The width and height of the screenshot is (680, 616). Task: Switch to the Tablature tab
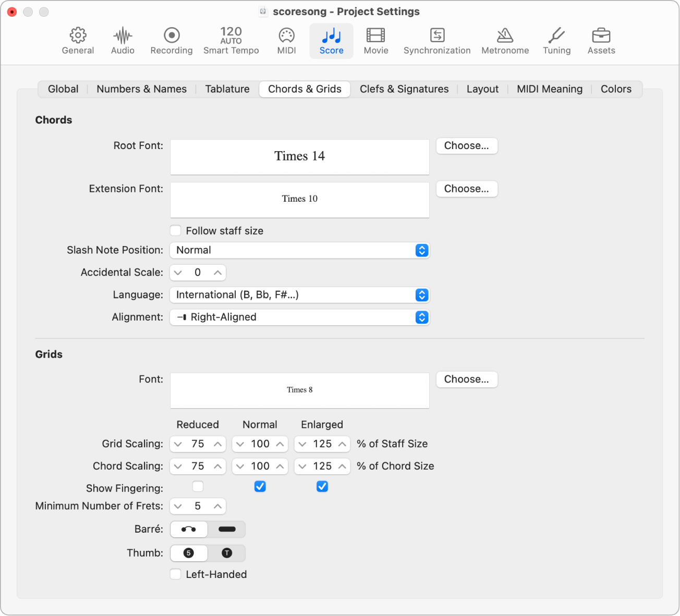click(x=227, y=89)
